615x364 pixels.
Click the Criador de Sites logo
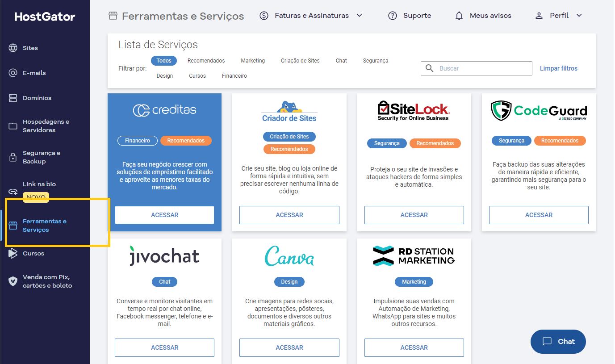[x=289, y=112]
